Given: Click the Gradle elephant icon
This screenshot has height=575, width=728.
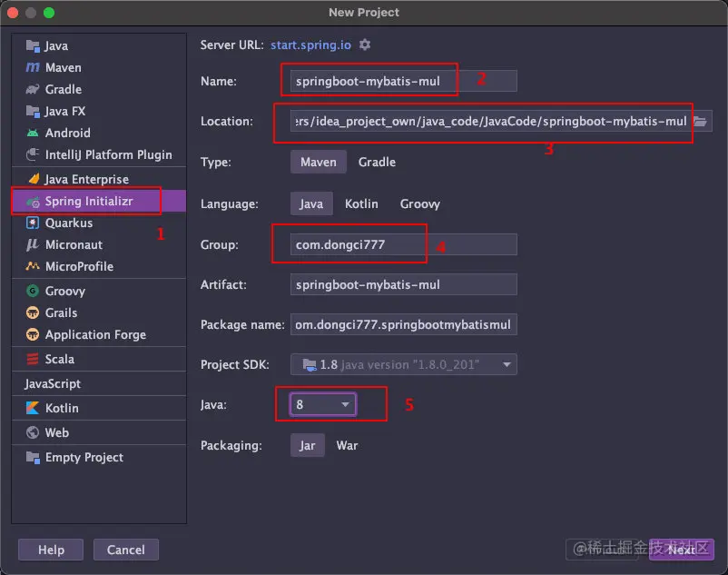Looking at the screenshot, I should coord(33,89).
